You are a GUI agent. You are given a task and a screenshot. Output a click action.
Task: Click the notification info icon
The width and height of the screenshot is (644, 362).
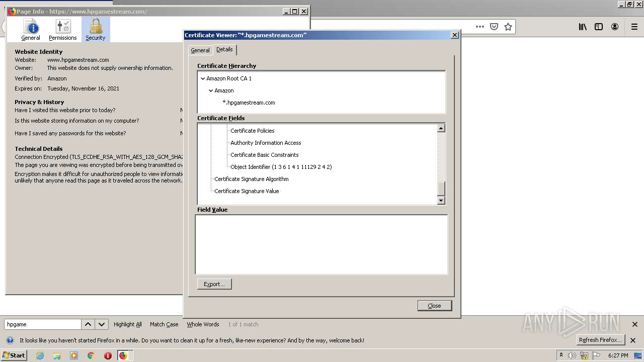pyautogui.click(x=10, y=340)
